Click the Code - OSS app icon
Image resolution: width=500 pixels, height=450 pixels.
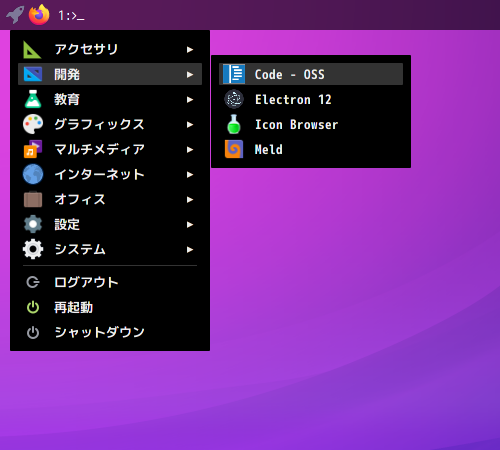[234, 74]
